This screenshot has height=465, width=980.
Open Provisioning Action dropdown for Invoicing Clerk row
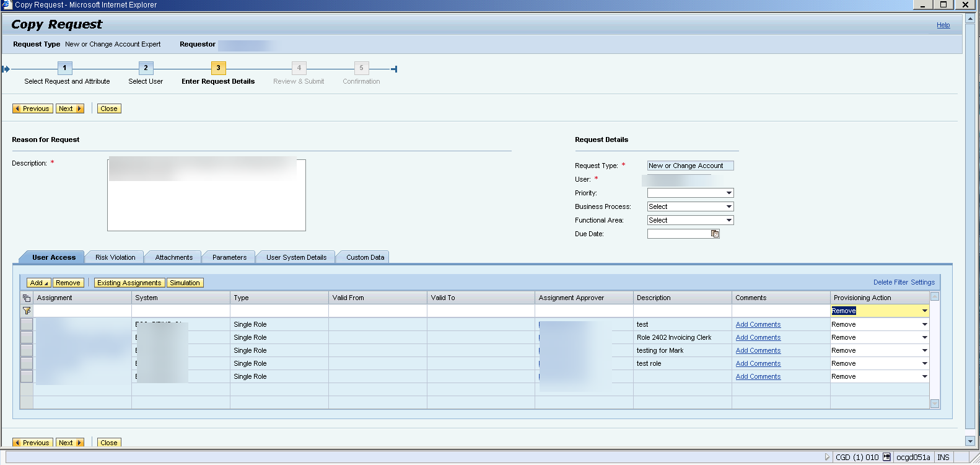924,337
